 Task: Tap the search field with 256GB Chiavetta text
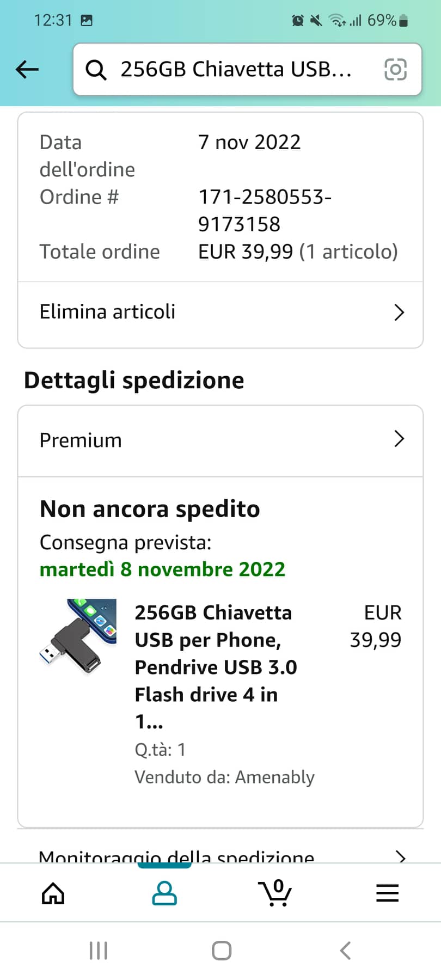click(x=236, y=70)
